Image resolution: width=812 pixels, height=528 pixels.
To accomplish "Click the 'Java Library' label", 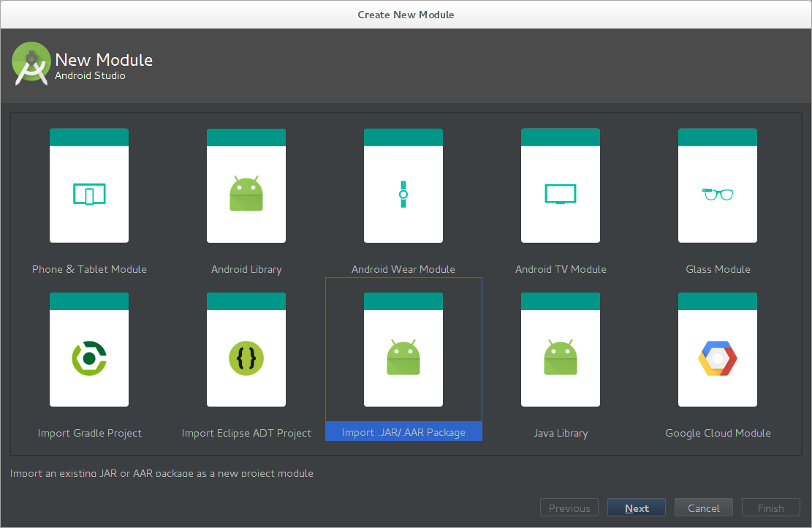I will coord(561,433).
